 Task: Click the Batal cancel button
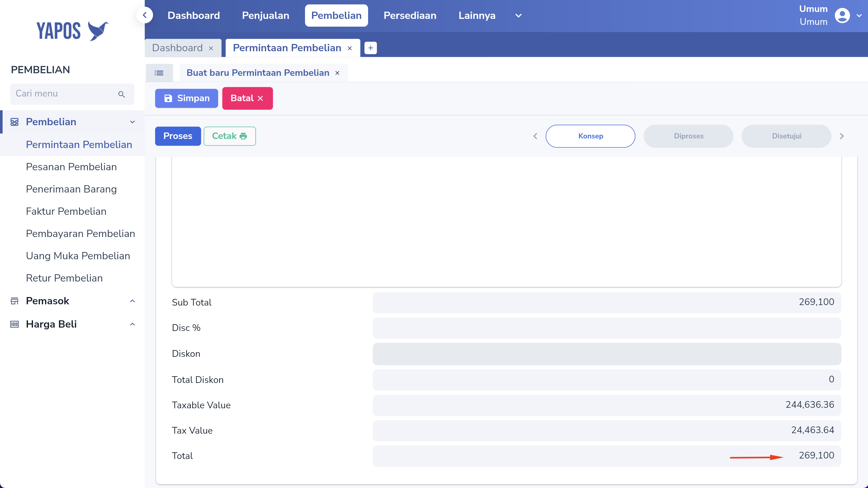247,99
